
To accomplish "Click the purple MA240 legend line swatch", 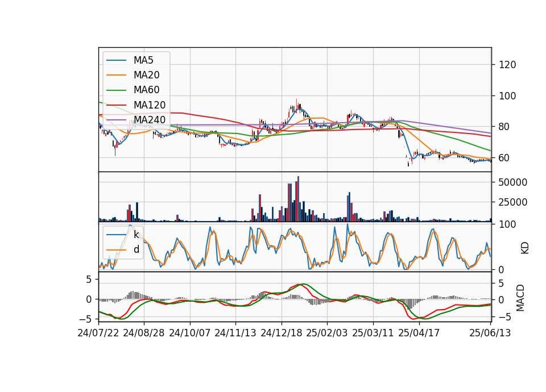I will tap(116, 120).
